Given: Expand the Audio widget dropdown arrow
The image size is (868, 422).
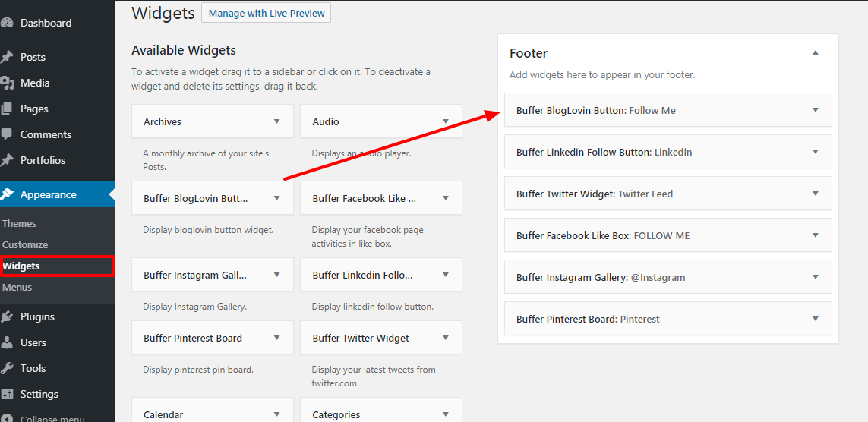Looking at the screenshot, I should (x=446, y=121).
